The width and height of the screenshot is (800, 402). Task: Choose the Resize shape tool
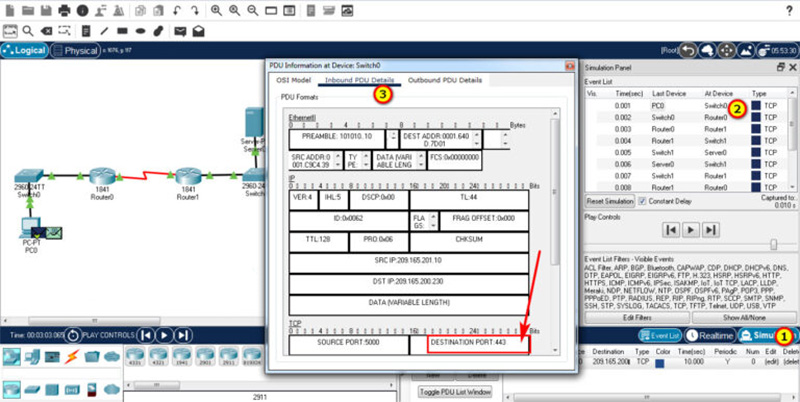64,32
